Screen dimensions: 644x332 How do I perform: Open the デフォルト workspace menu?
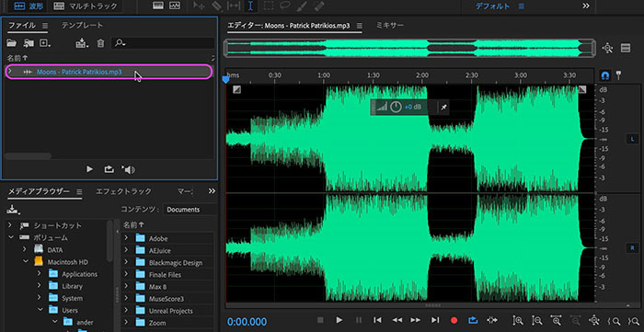tap(522, 6)
